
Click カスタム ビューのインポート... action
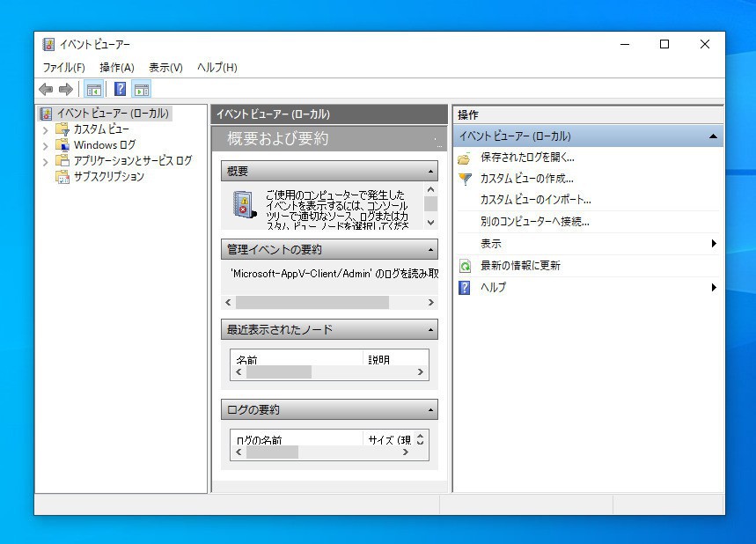coord(535,200)
